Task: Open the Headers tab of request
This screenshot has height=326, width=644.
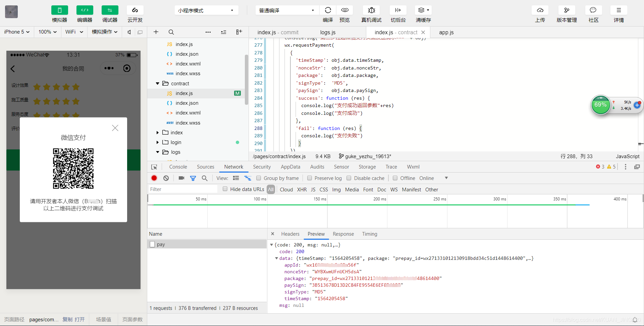Action: pyautogui.click(x=290, y=234)
